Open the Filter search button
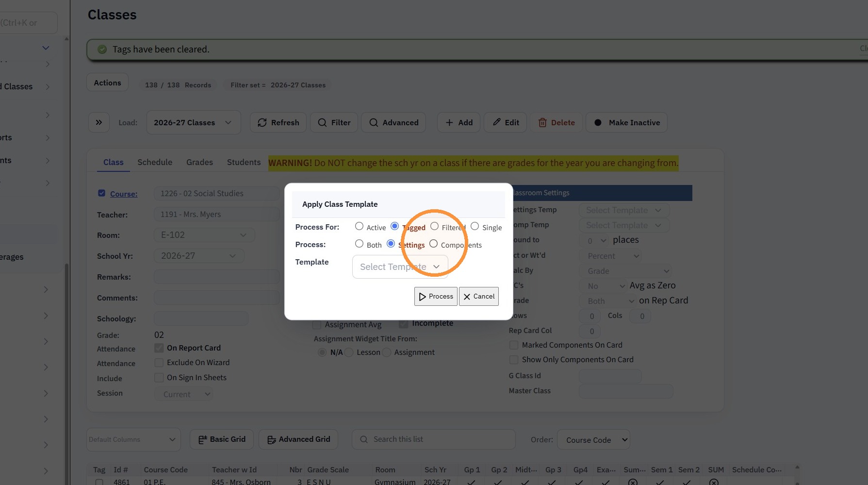868x485 pixels. pos(334,122)
